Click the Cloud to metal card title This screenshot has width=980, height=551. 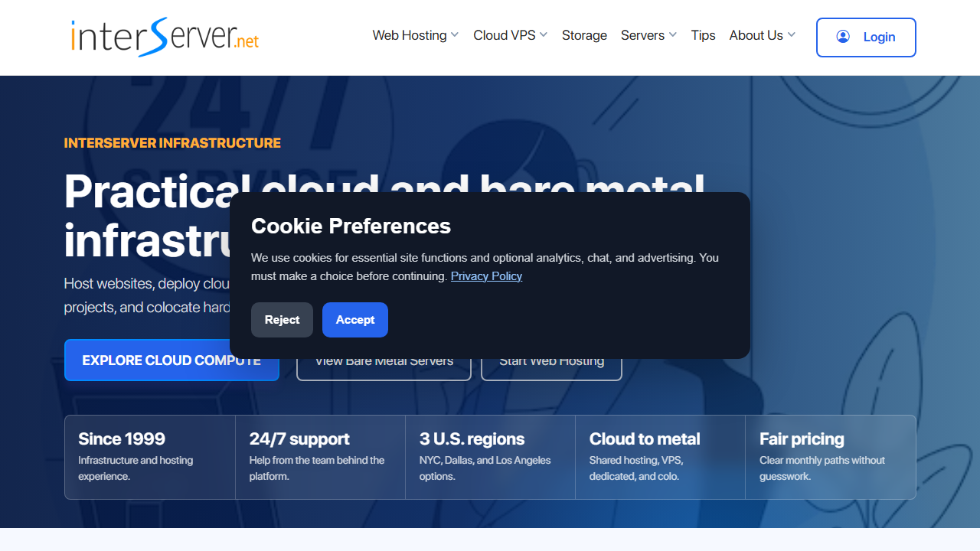click(645, 439)
